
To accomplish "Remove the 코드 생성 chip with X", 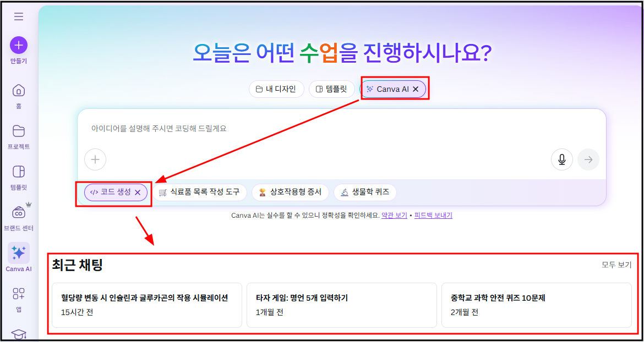I will [138, 192].
